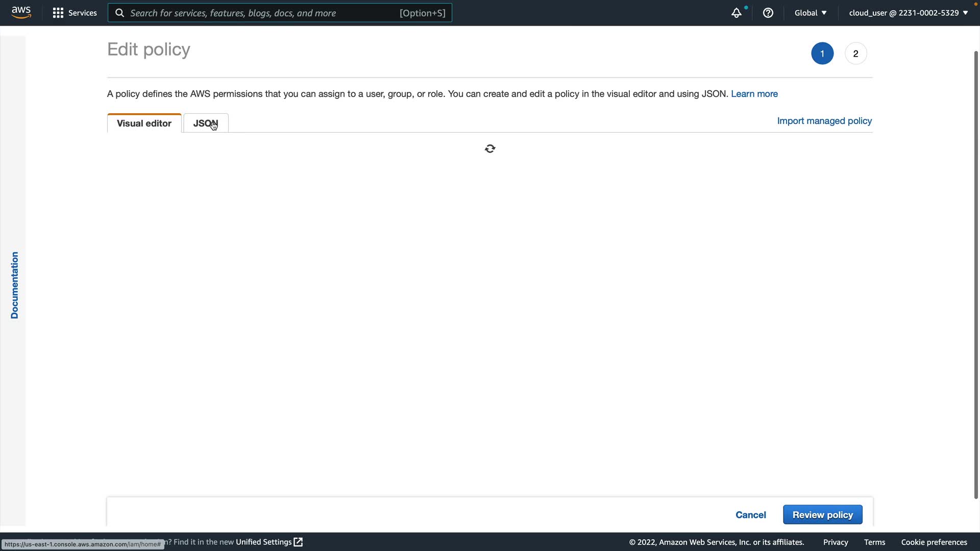980x551 pixels.
Task: Open the notifications bell icon
Action: coord(736,13)
